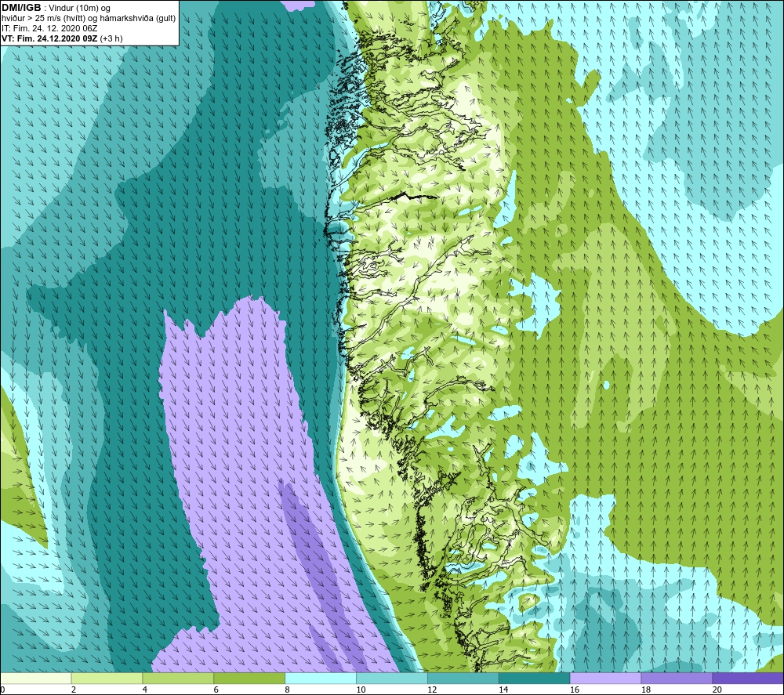The image size is (784, 695).
Task: Click the title line 'DMI/IGB : Vindur (10m) og'
Action: [56, 8]
